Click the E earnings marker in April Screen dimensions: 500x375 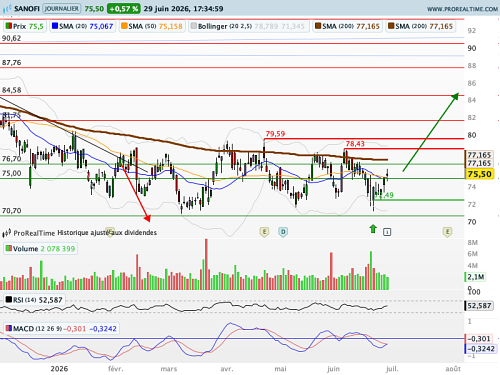[264, 232]
